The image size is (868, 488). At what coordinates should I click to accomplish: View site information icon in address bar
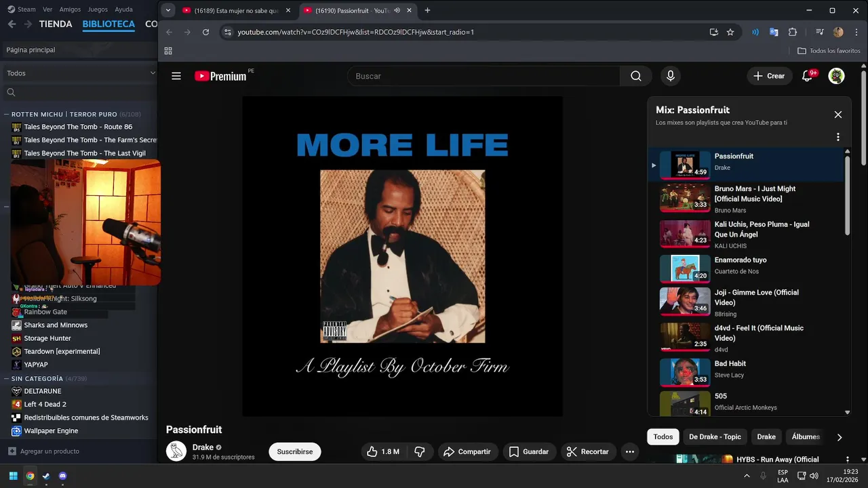(227, 32)
